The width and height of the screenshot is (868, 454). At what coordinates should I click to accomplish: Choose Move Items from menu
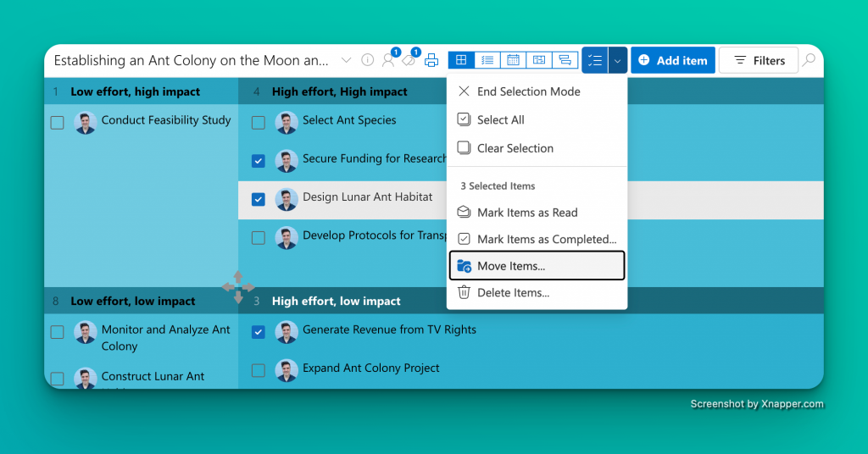[537, 266]
